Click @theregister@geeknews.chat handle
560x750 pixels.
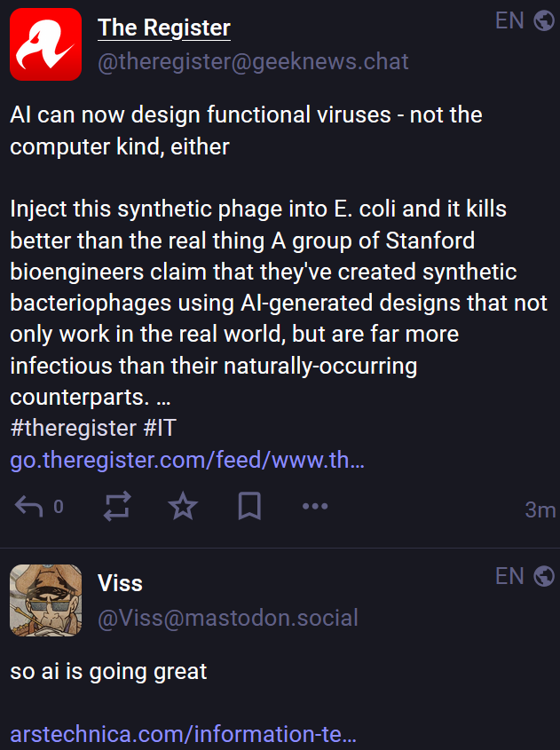253,61
